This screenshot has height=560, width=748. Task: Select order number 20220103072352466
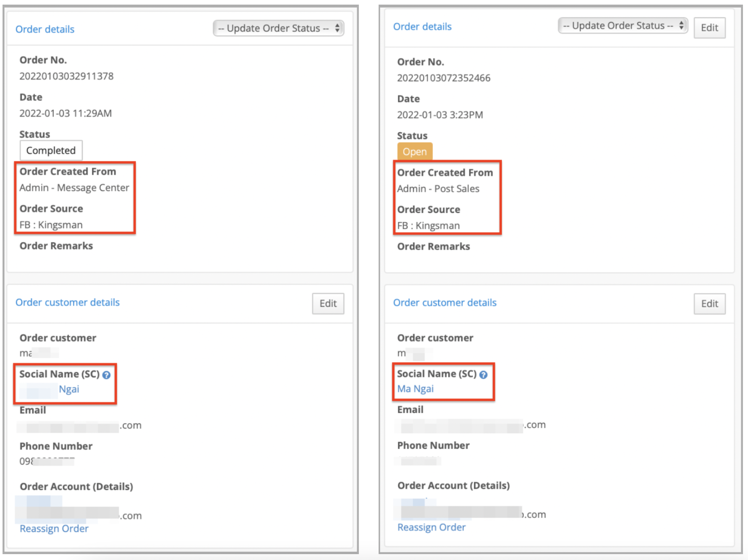point(444,78)
